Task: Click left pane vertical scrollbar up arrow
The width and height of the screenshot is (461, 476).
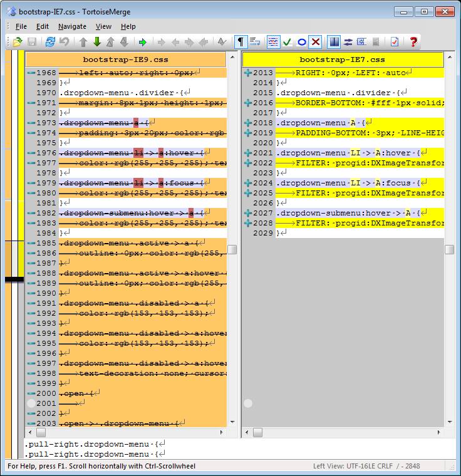Action: pyautogui.click(x=232, y=57)
